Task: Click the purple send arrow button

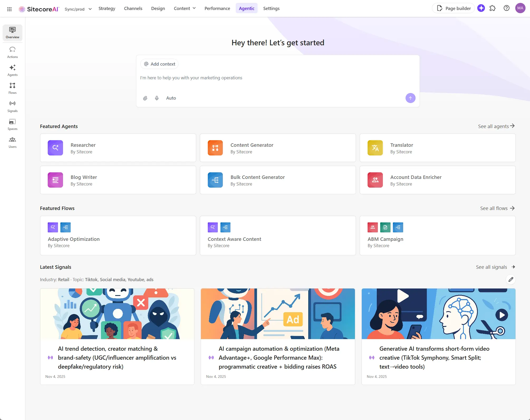Action: 410,98
